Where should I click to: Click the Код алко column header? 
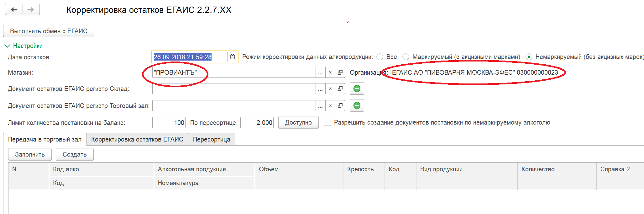pos(102,169)
